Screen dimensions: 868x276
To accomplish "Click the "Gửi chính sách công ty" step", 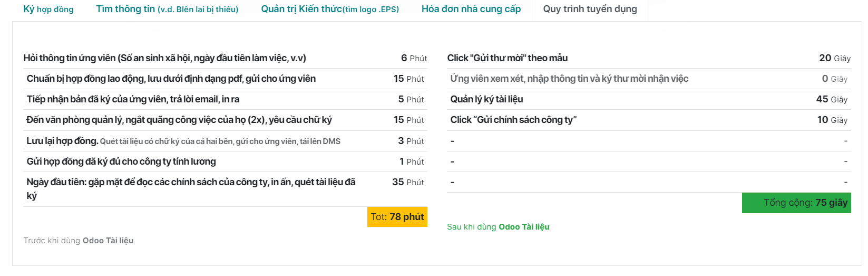I will click(x=649, y=120).
